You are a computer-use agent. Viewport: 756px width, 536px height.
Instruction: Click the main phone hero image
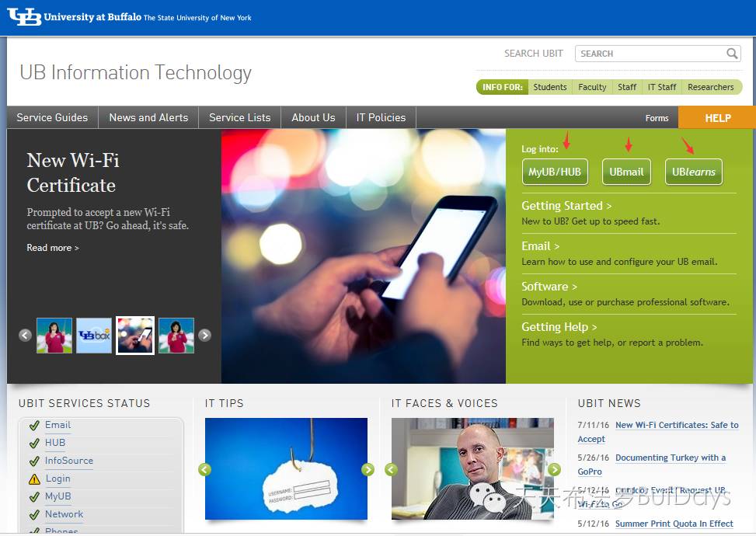(x=364, y=256)
